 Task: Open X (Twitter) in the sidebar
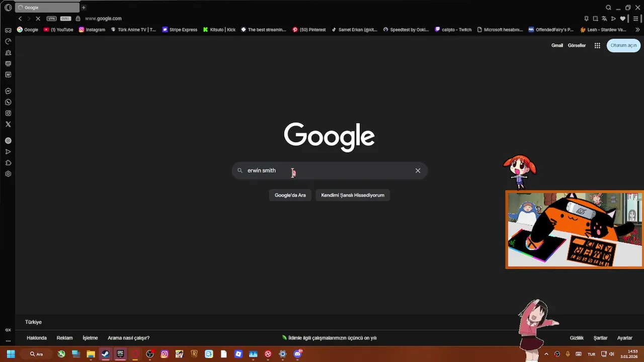[8, 124]
